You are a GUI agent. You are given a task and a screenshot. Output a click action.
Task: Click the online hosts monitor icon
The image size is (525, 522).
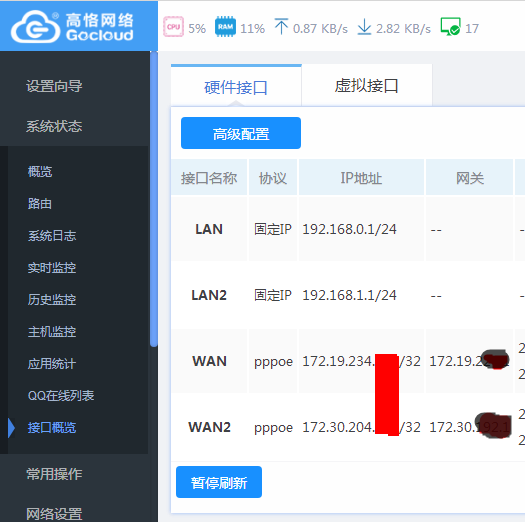451,26
